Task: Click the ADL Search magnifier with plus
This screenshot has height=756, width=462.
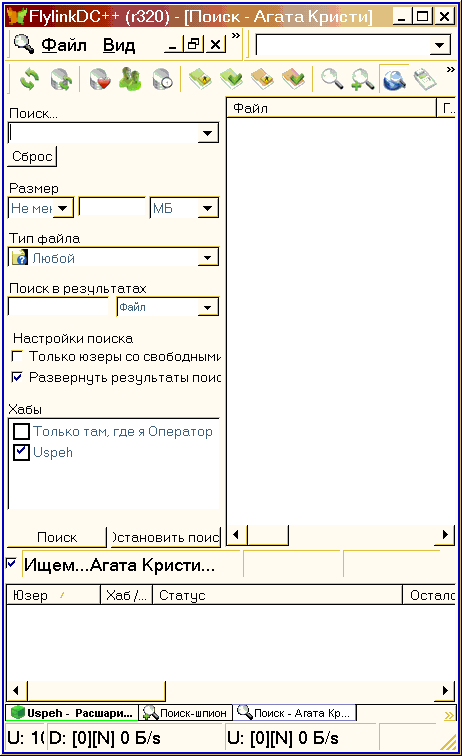Action: (363, 79)
